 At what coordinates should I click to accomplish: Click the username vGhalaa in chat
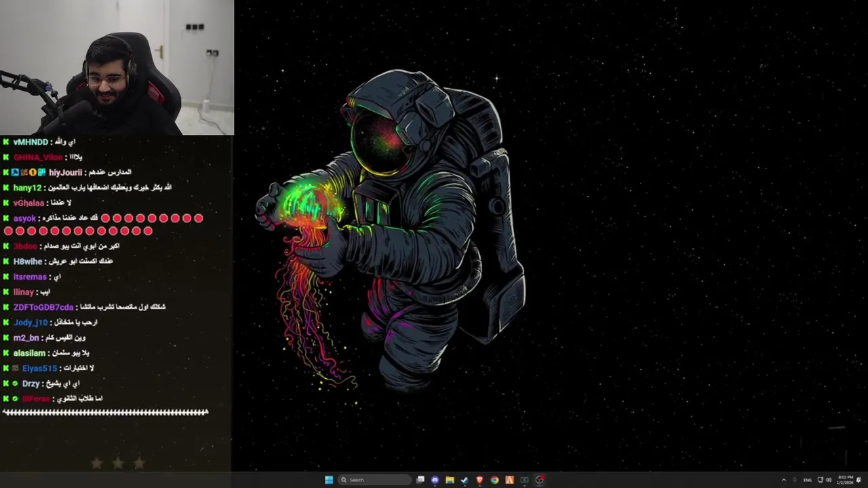28,203
